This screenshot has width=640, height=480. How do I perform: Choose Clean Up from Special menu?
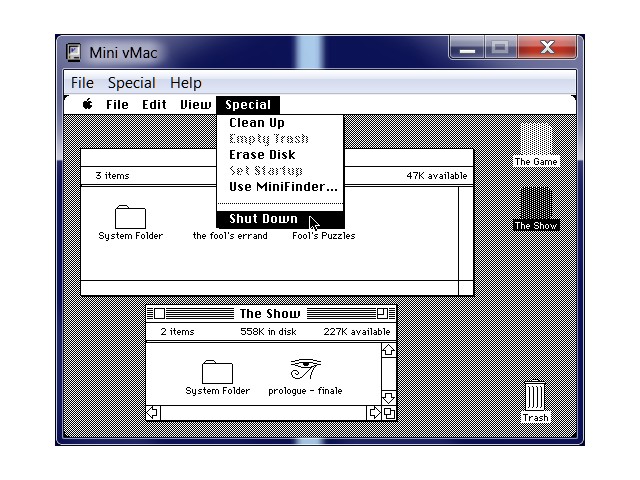pos(280,123)
